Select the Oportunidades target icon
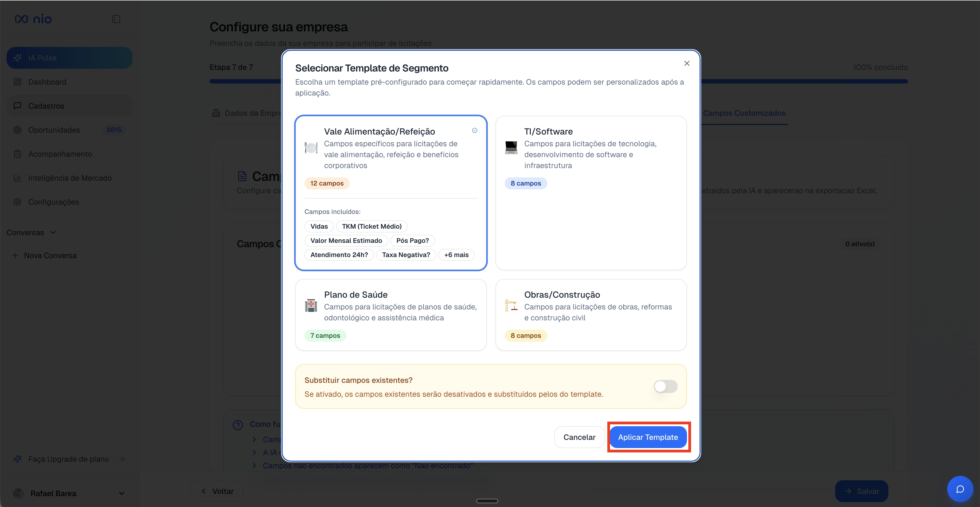Image resolution: width=980 pixels, height=507 pixels. (17, 130)
